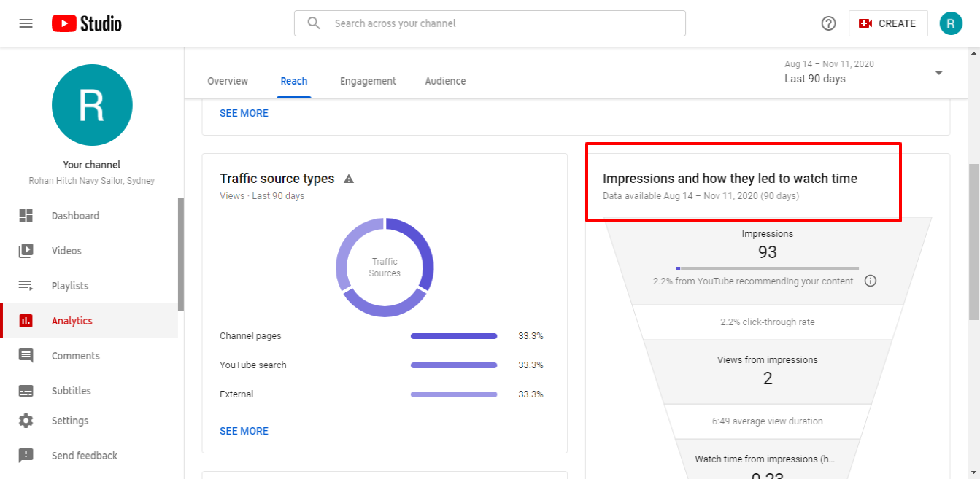Click the YouTube Studio logo
Image resolution: width=980 pixels, height=479 pixels.
(x=87, y=23)
